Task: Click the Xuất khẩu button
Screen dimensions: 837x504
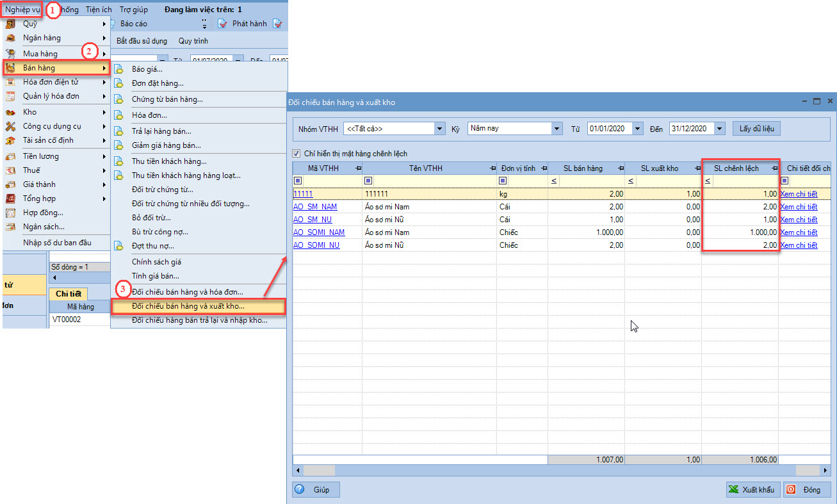Action: 752,489
